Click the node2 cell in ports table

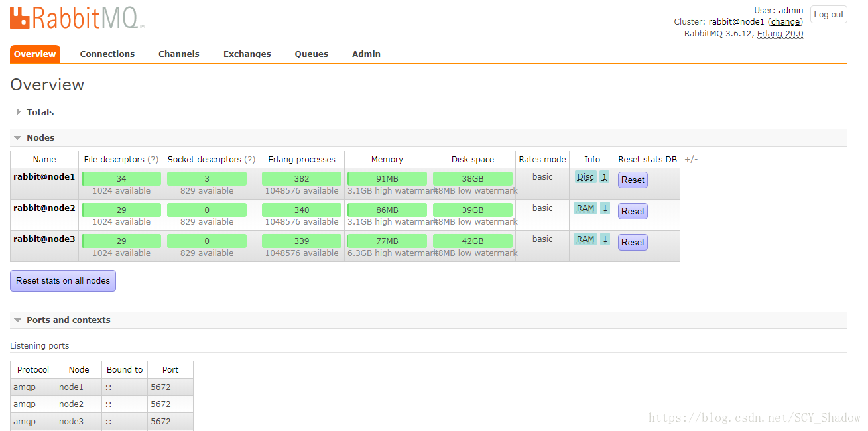[x=79, y=404]
